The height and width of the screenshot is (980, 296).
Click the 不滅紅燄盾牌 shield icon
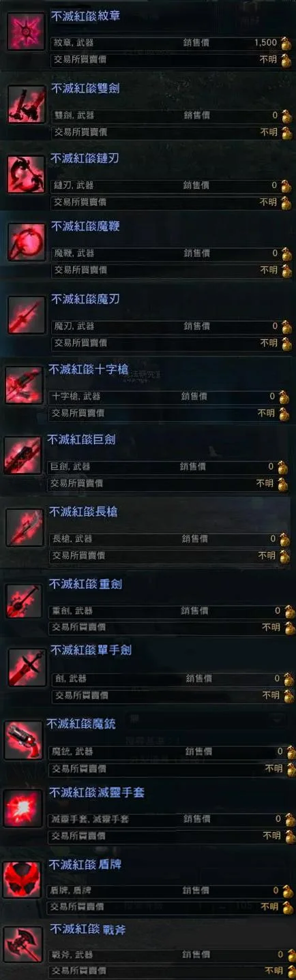pyautogui.click(x=23, y=880)
